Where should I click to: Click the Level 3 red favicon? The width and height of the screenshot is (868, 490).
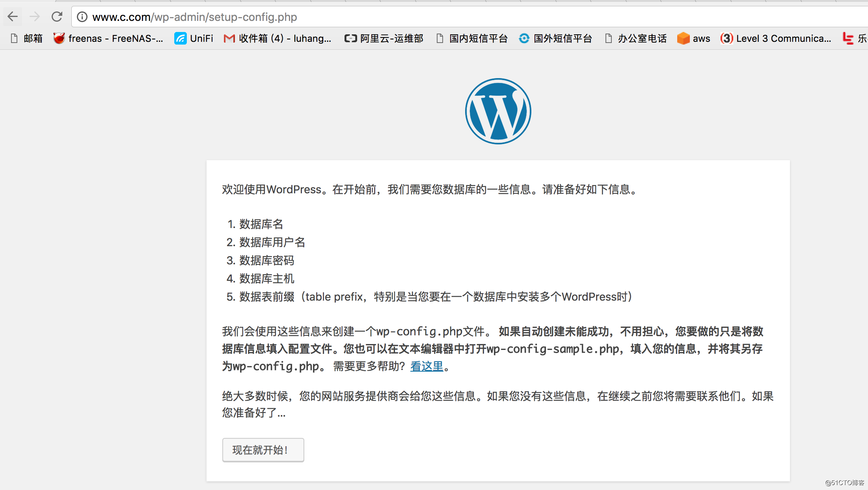[x=726, y=38]
